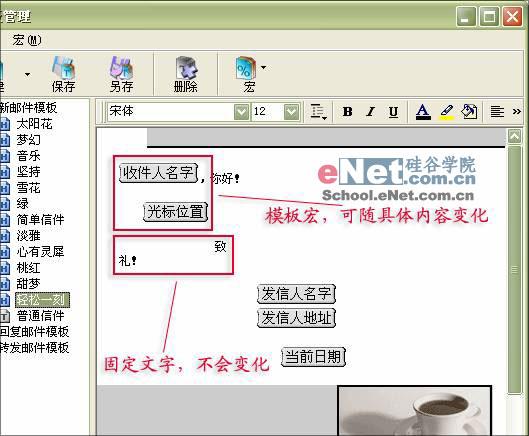Screen dimensions: 529x436
Task: Toggle Italic formatting
Action: pyautogui.click(x=370, y=112)
